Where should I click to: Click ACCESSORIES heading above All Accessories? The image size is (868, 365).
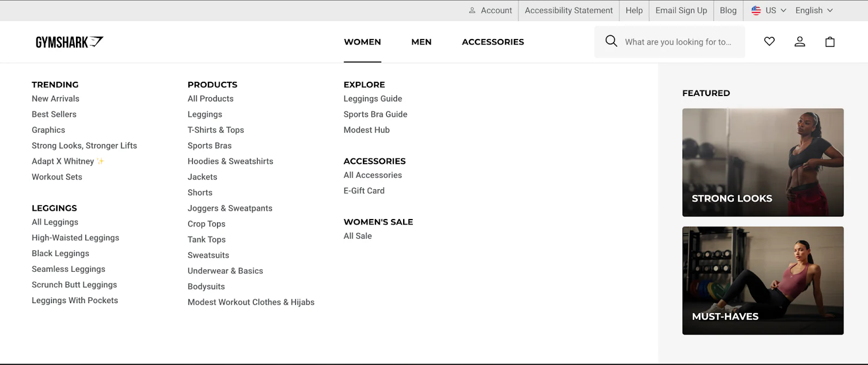374,161
